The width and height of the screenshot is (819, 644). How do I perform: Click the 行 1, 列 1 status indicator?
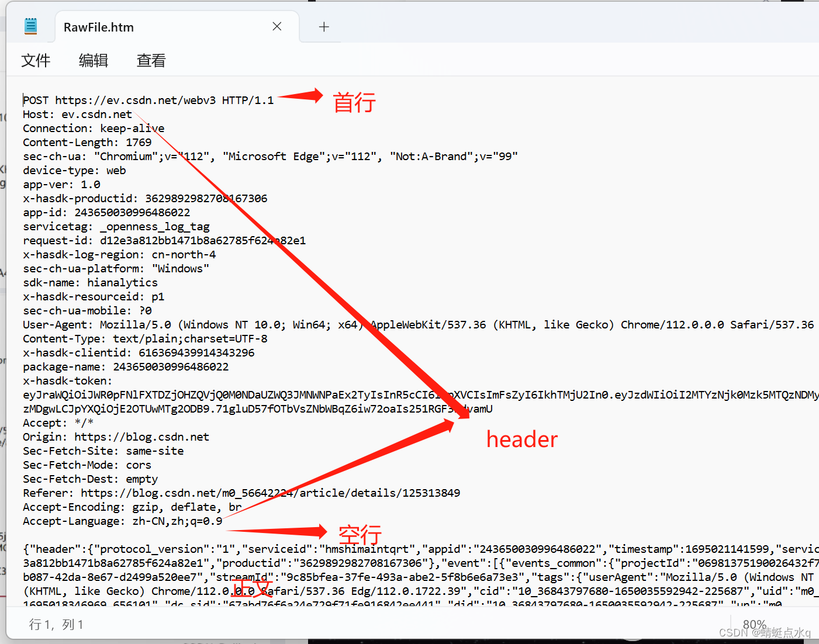(56, 625)
